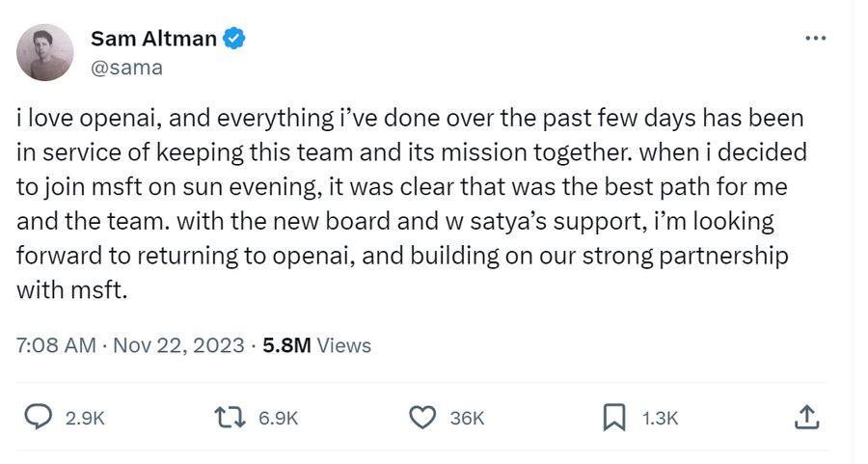The height and width of the screenshot is (464, 868).
Task: Click the Nov 22, 2023 date
Action: pos(178,345)
